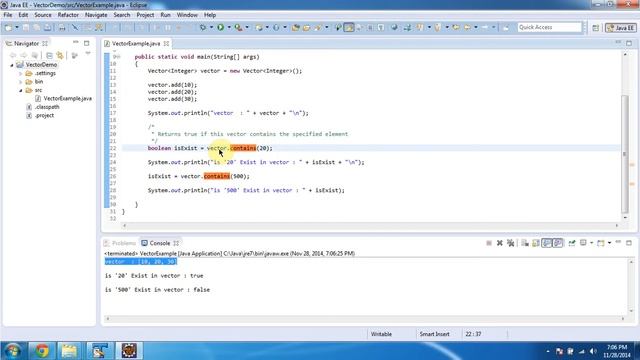640x360 pixels.
Task: Select VectorExample.java in the Navigator tree
Action: point(67,98)
